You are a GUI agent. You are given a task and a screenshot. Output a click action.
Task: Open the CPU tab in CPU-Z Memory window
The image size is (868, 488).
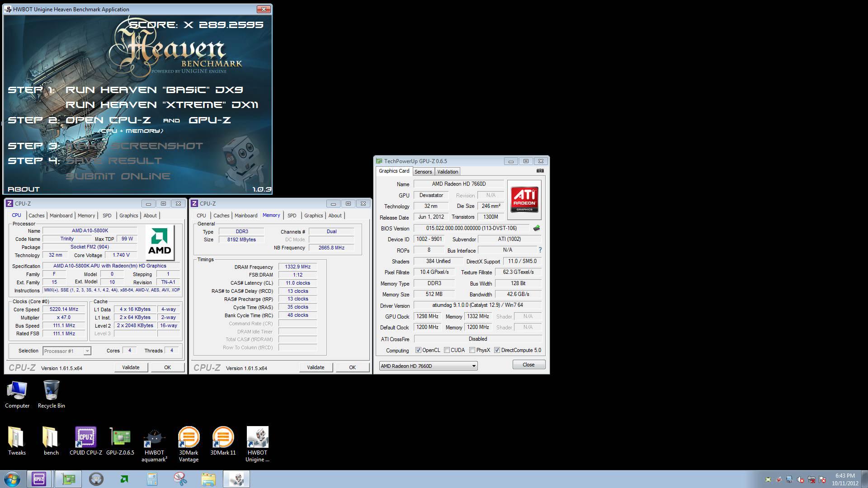(x=202, y=216)
